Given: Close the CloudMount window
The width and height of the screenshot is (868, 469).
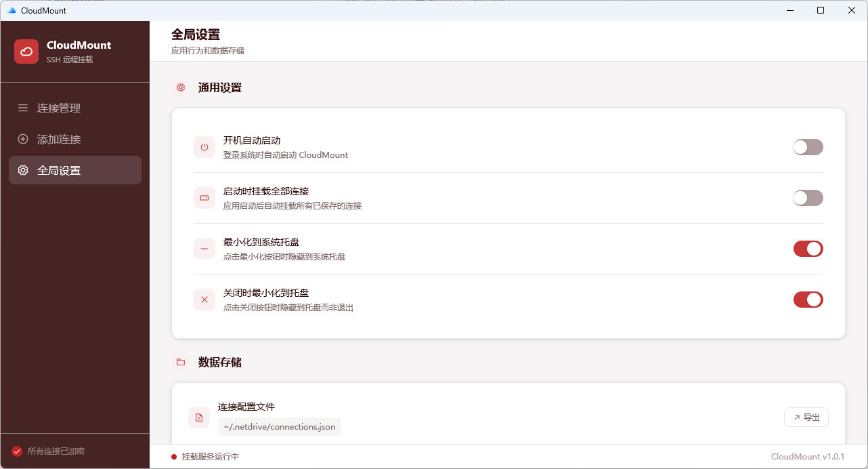Looking at the screenshot, I should pyautogui.click(x=852, y=10).
